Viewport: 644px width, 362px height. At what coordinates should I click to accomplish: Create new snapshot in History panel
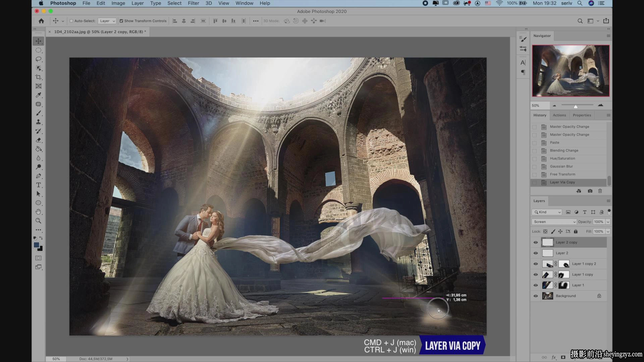click(x=590, y=191)
